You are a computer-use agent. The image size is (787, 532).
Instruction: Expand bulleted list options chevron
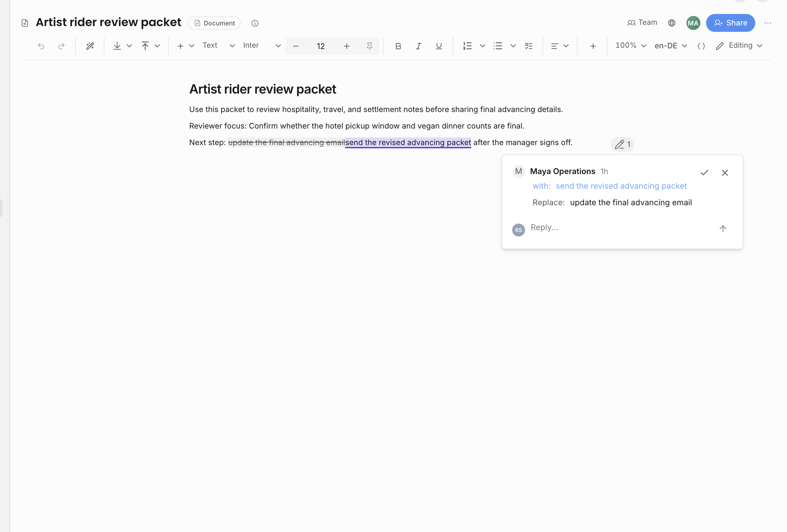click(x=513, y=46)
